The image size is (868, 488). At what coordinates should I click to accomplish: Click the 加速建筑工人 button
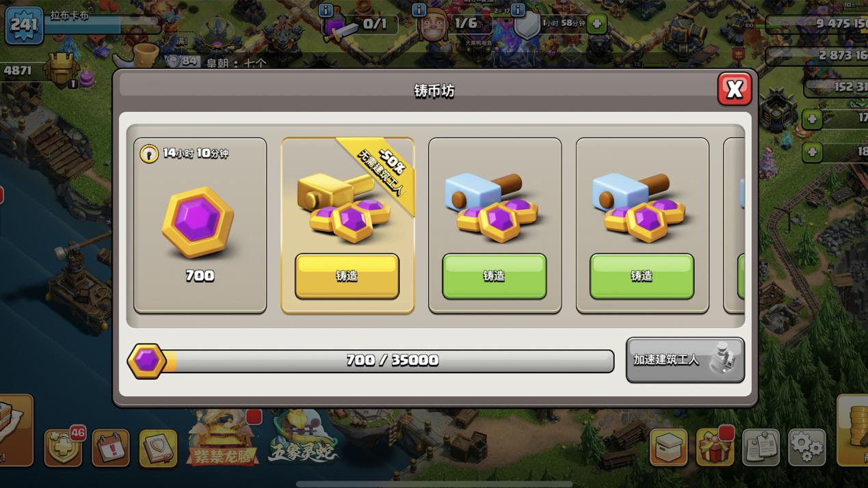coord(685,360)
